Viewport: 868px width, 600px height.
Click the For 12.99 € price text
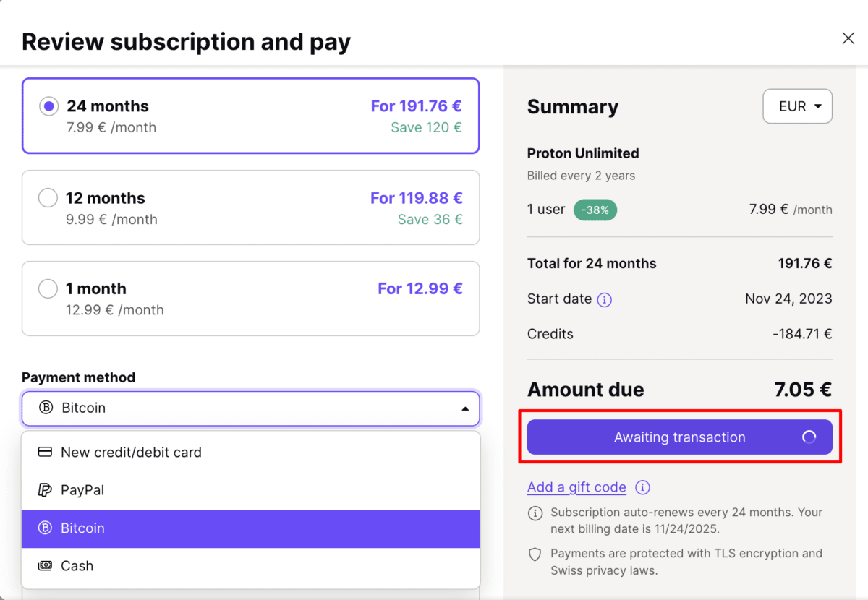tap(420, 288)
